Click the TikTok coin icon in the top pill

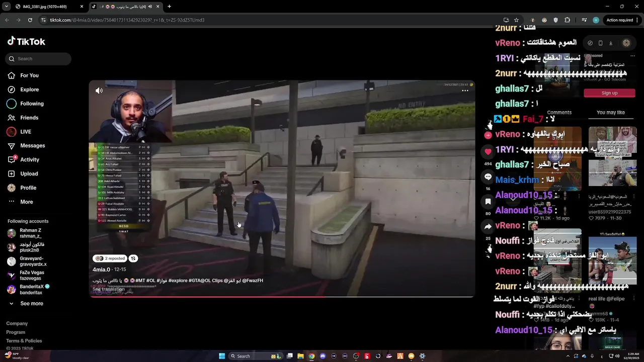pos(590,43)
